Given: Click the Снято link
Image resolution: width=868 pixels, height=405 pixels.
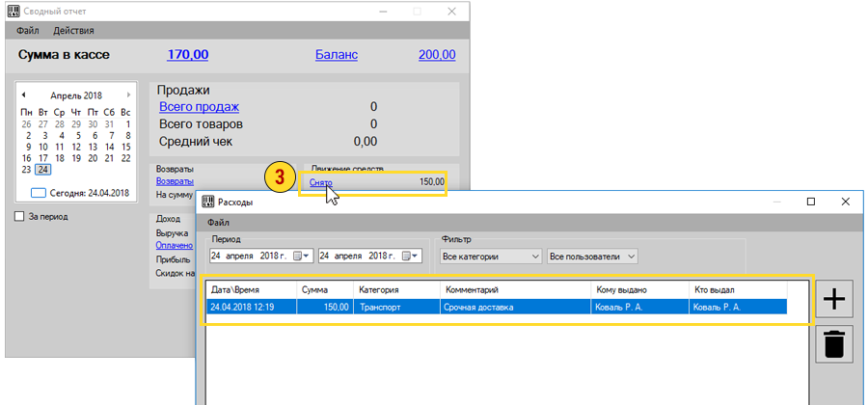Looking at the screenshot, I should tap(321, 182).
